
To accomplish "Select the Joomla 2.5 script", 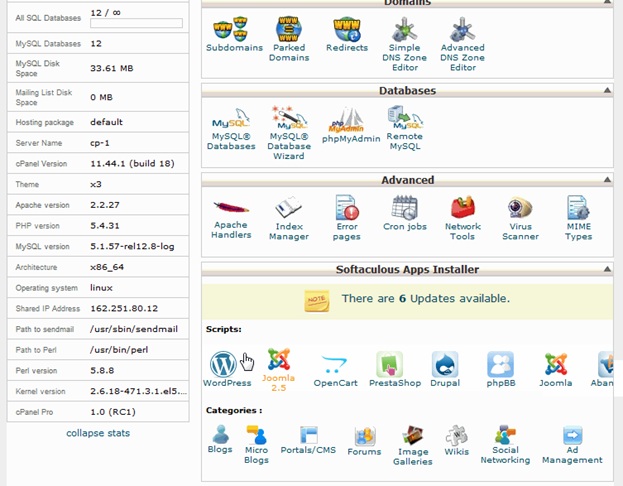I will pos(278,370).
